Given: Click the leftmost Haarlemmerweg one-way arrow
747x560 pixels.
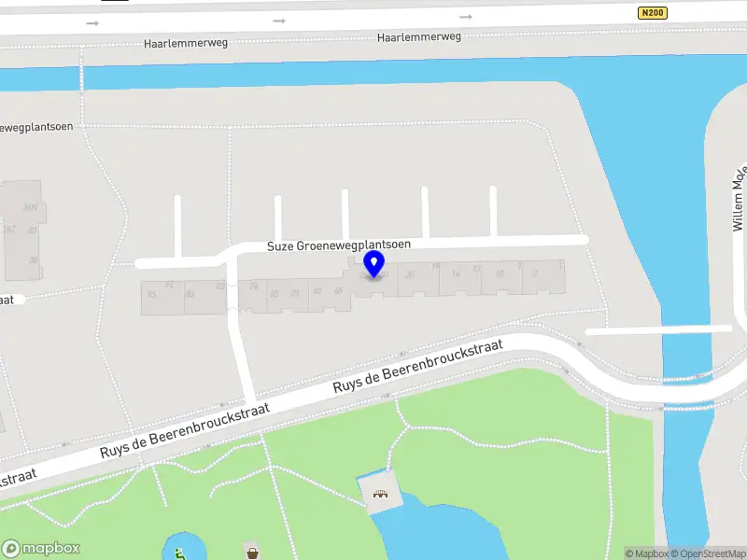Looking at the screenshot, I should pyautogui.click(x=92, y=22).
